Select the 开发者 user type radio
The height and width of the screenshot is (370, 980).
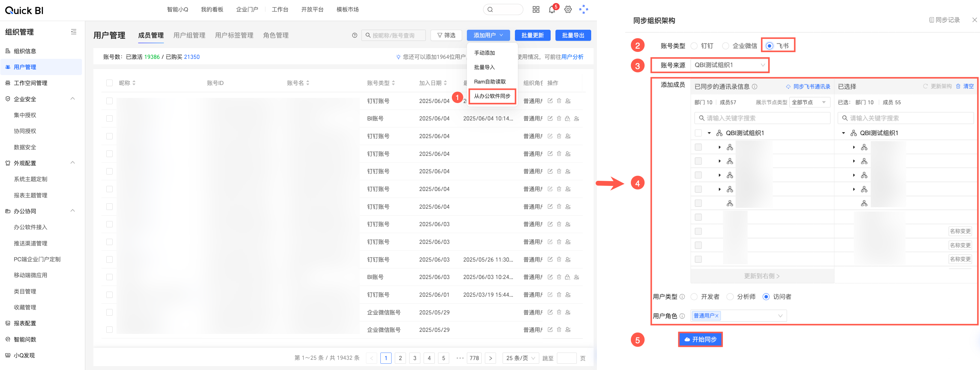click(694, 296)
